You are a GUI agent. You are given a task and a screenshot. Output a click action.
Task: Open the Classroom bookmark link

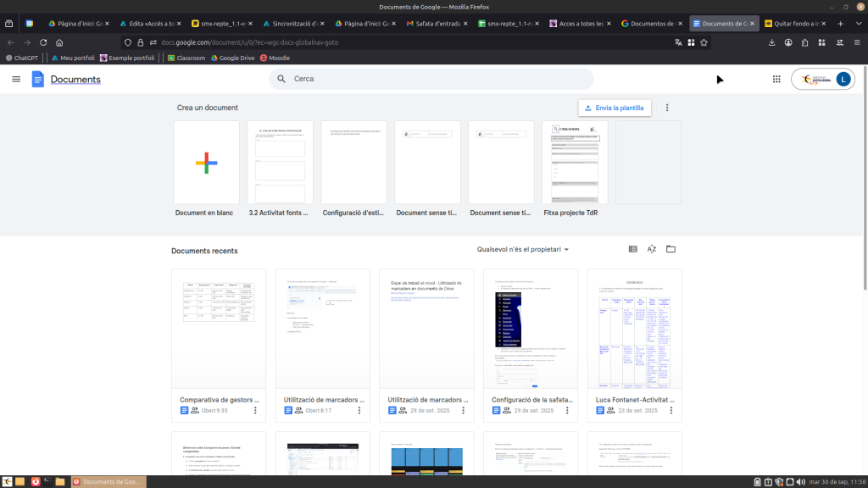coord(186,58)
